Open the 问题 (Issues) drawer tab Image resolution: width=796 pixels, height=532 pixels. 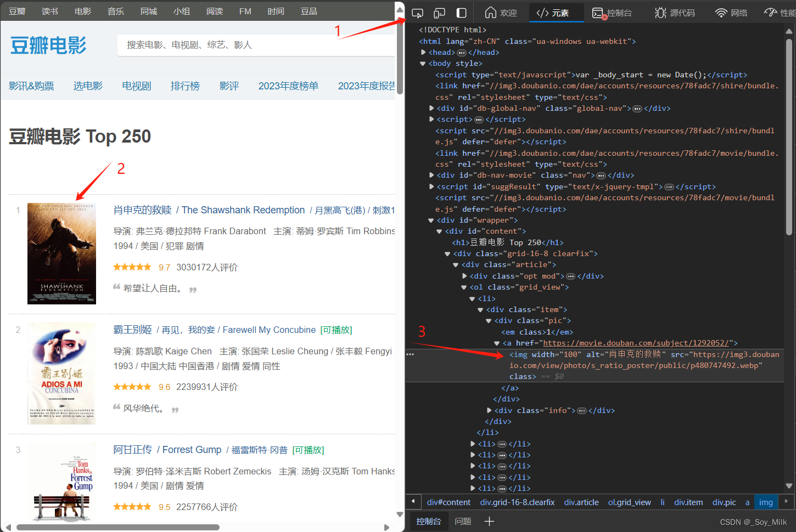(463, 521)
